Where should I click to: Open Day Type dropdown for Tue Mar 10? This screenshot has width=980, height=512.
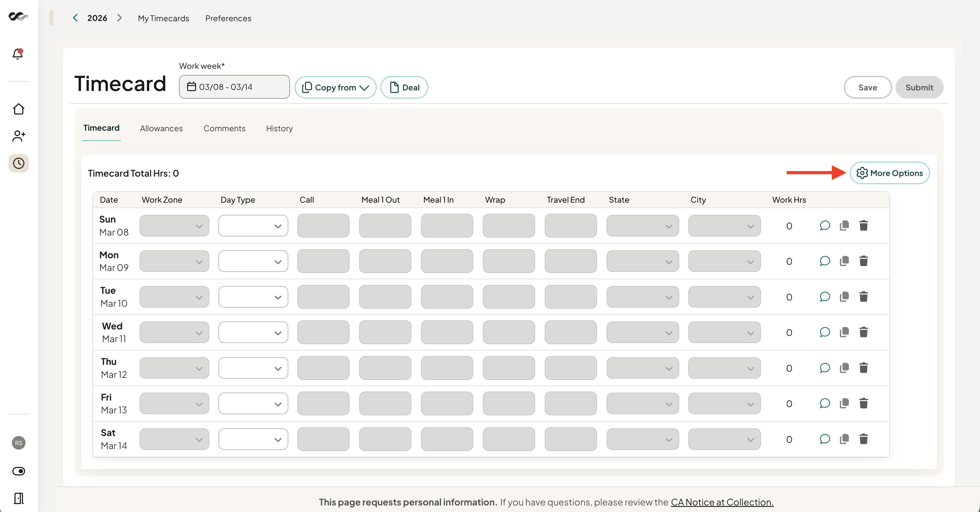[253, 297]
